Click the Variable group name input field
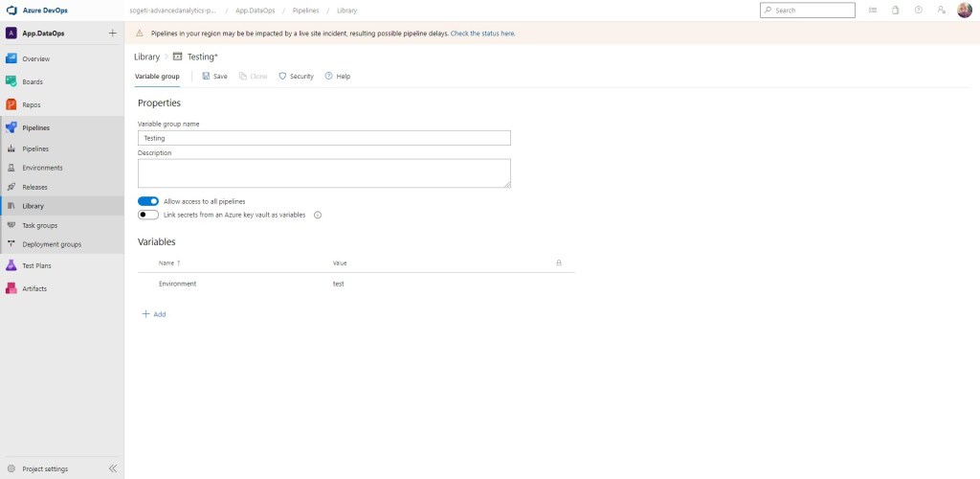This screenshot has height=479, width=980. tap(323, 138)
